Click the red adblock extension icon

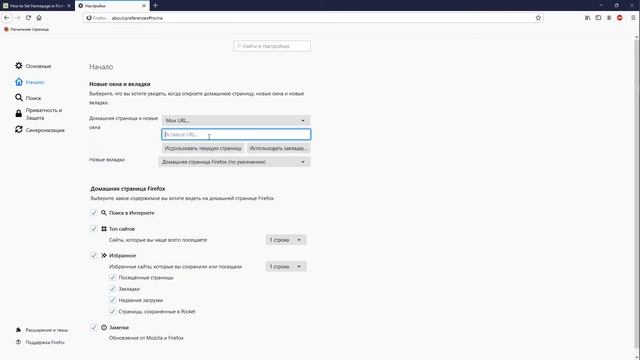coord(620,18)
